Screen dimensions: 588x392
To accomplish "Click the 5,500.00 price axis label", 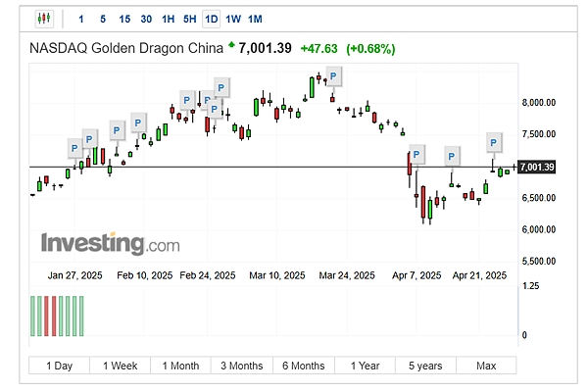I will tap(538, 261).
